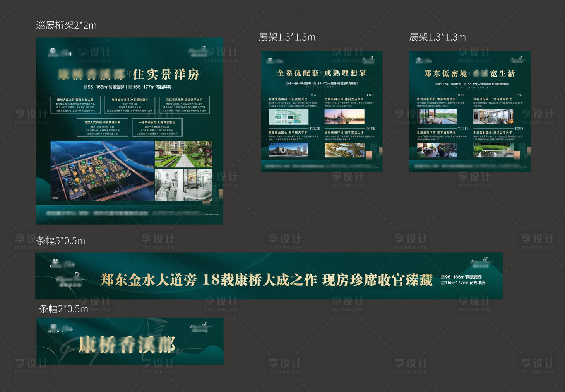
Task: Click the "一级物业服务 礼遇尊崇生活" text box
Action: pyautogui.click(x=157, y=127)
